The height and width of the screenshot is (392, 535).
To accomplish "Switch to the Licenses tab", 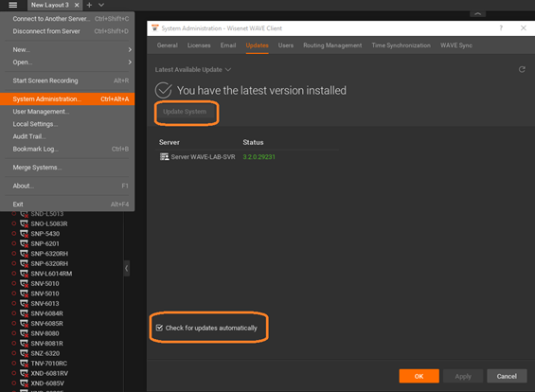I will tap(199, 45).
